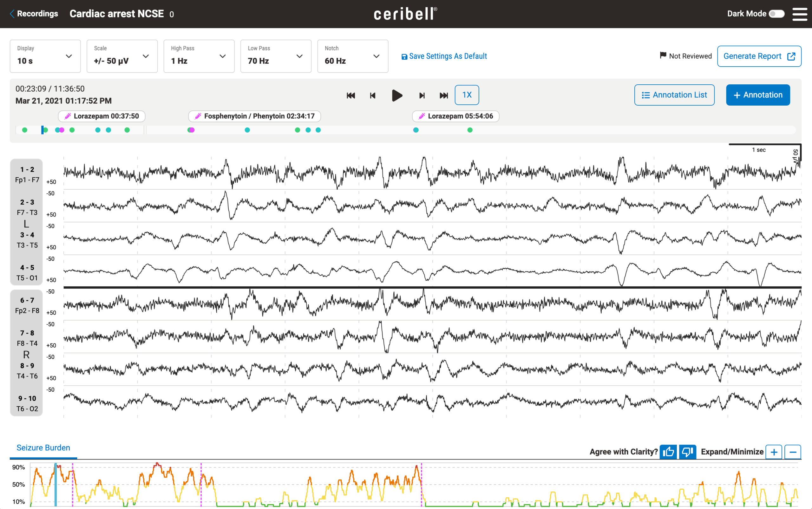The width and height of the screenshot is (812, 509).
Task: Skip to the beginning of the recording
Action: tap(350, 95)
